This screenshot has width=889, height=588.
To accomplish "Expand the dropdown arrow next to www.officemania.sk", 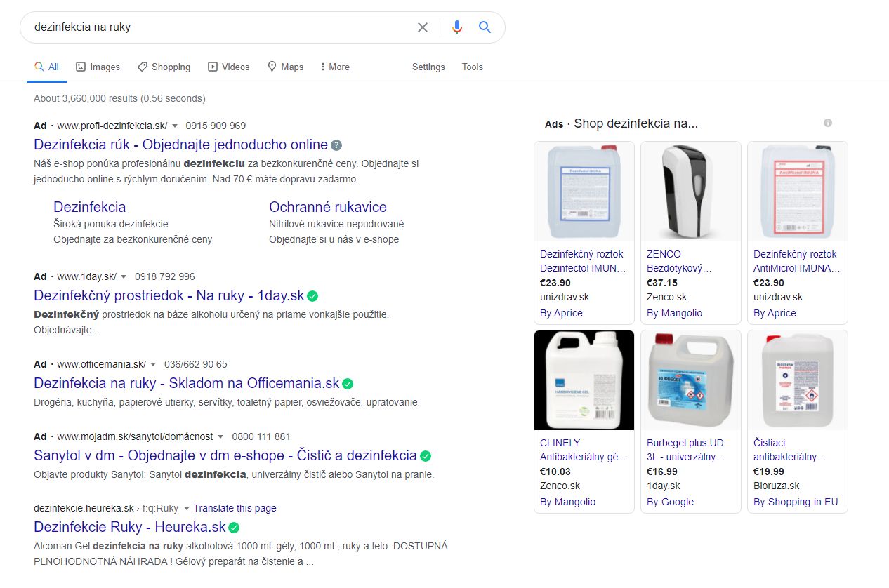I will (153, 365).
